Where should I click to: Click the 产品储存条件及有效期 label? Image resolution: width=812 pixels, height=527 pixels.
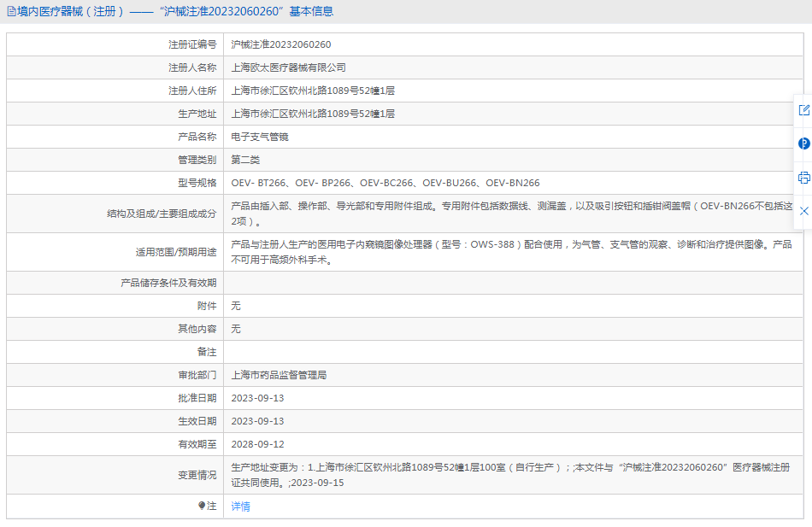168,283
